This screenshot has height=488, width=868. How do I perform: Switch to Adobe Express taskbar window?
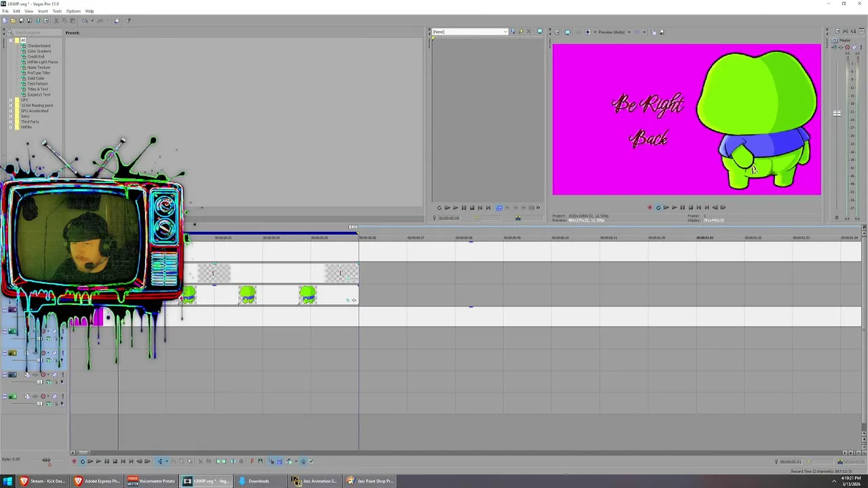click(x=97, y=481)
